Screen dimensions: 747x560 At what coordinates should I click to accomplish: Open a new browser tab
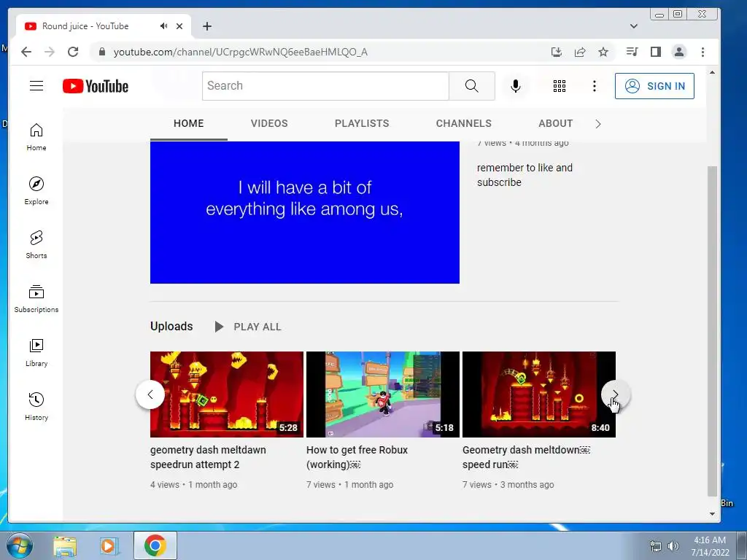point(206,26)
